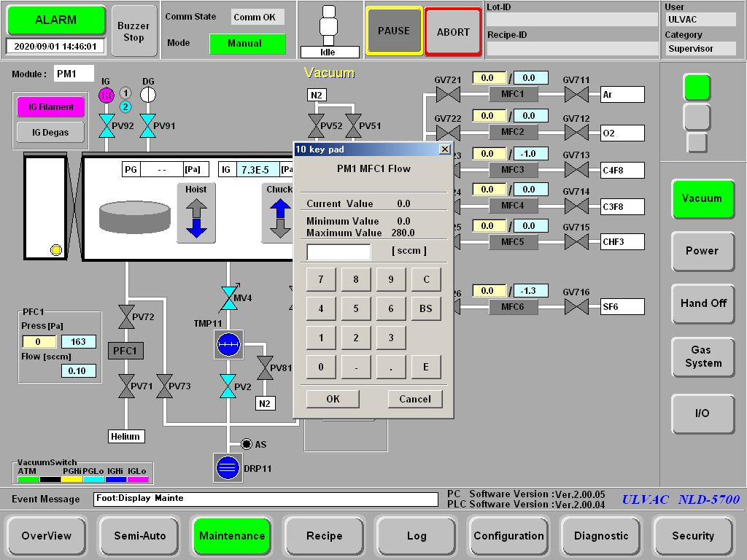Select the Power side menu
The image size is (747, 560).
click(x=703, y=251)
